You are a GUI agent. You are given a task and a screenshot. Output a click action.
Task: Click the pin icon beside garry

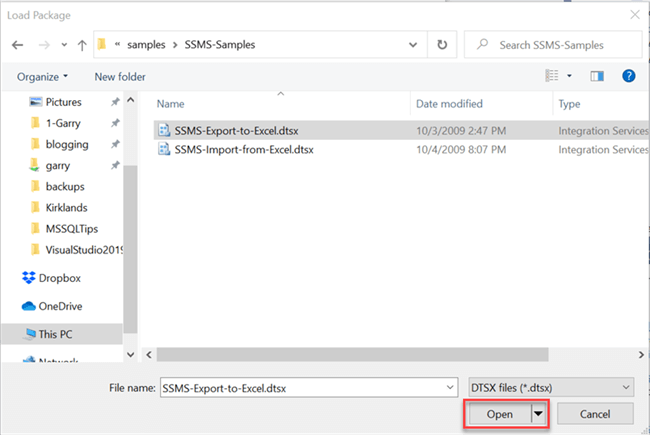tap(115, 165)
